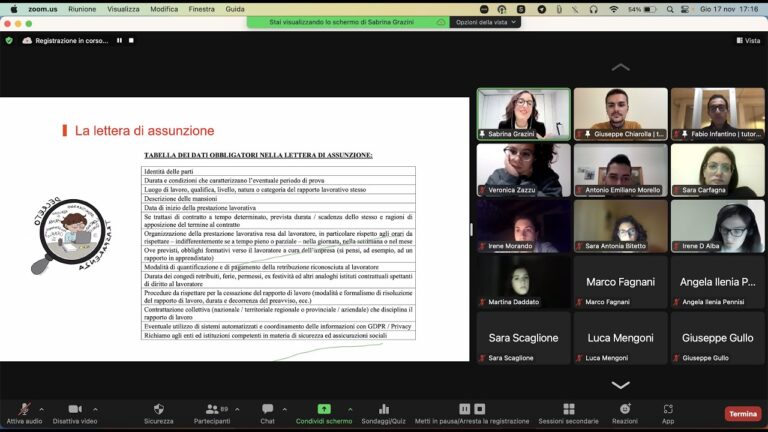
Task: Click table row Identità delle parti
Action: tap(278, 171)
